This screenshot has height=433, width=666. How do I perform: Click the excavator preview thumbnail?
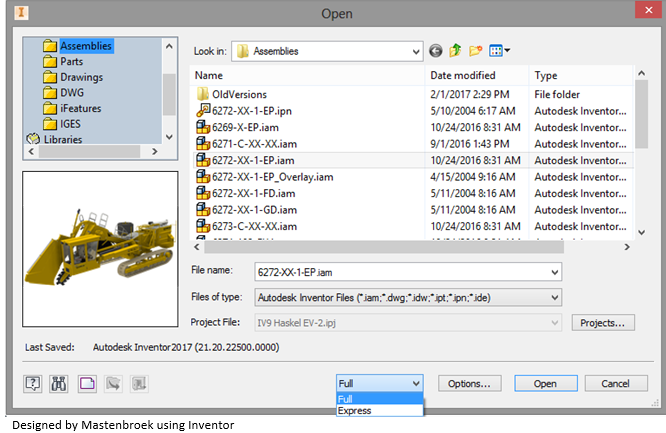click(100, 249)
